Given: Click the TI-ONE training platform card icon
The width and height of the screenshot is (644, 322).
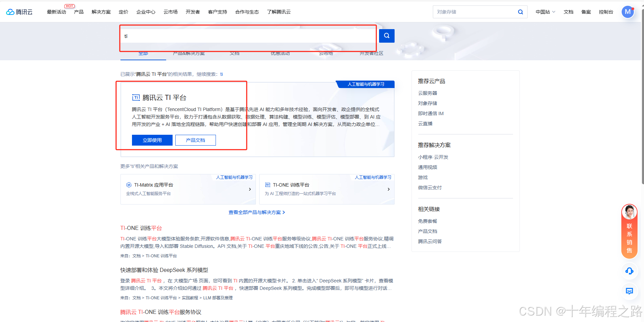Looking at the screenshot, I should 268,185.
